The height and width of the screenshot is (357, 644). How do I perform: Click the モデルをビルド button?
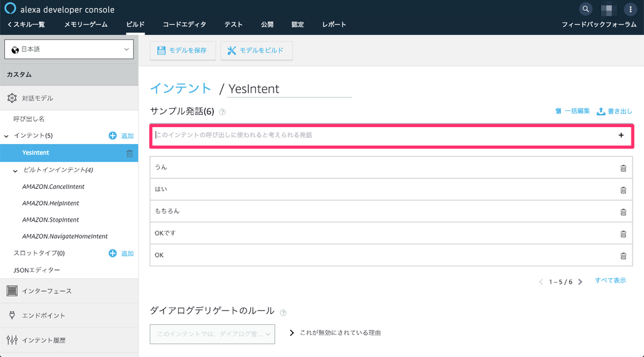[x=257, y=50]
